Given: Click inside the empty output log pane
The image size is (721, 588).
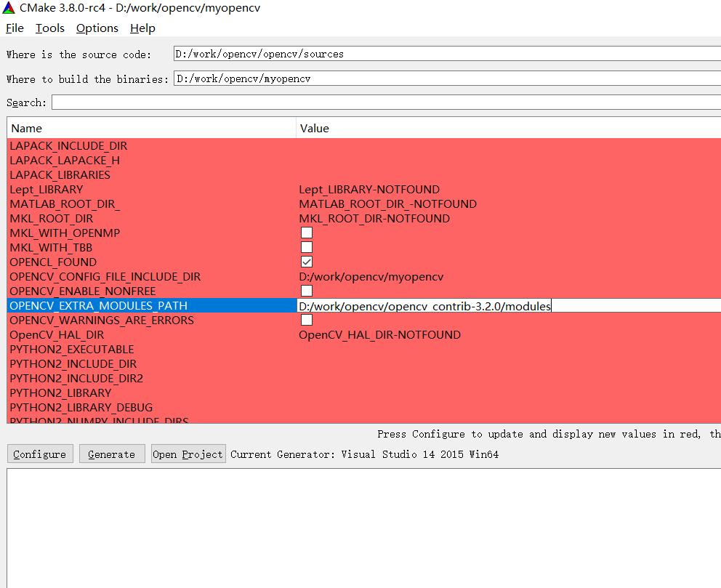Looking at the screenshot, I should click(363, 528).
